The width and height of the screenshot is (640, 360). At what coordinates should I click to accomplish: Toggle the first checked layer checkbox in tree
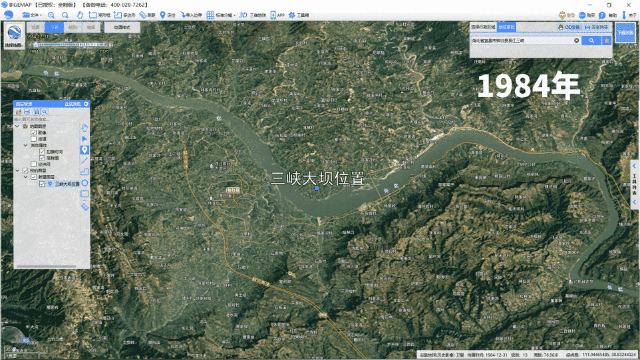click(34, 132)
